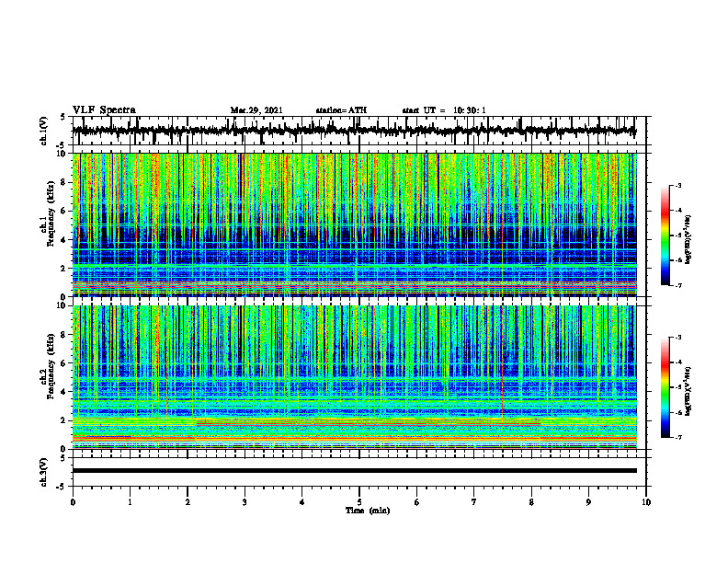Click time axis tick label "6"

point(417,502)
